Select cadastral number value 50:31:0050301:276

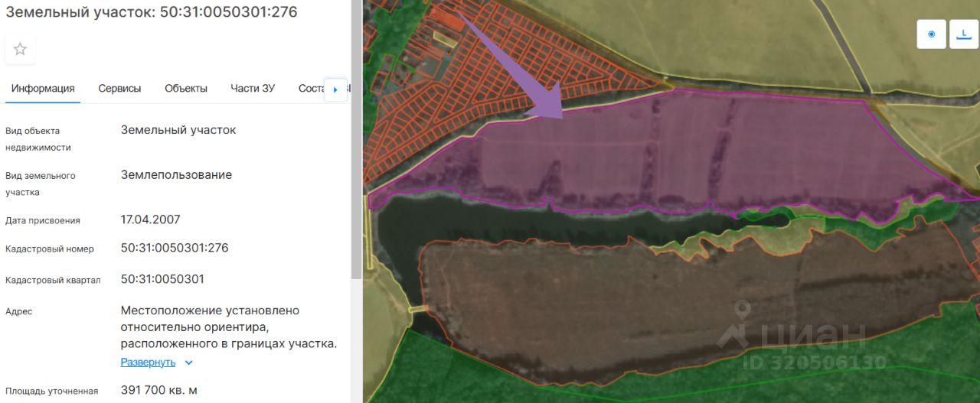[175, 248]
